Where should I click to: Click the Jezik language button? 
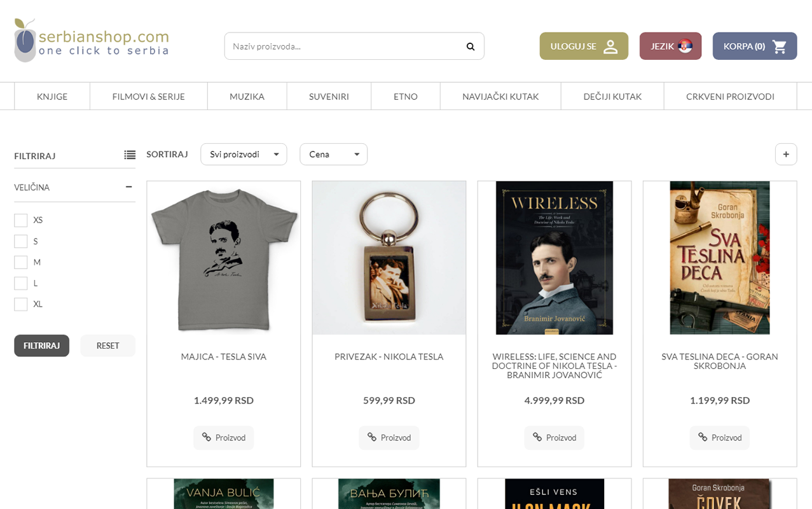(x=670, y=46)
